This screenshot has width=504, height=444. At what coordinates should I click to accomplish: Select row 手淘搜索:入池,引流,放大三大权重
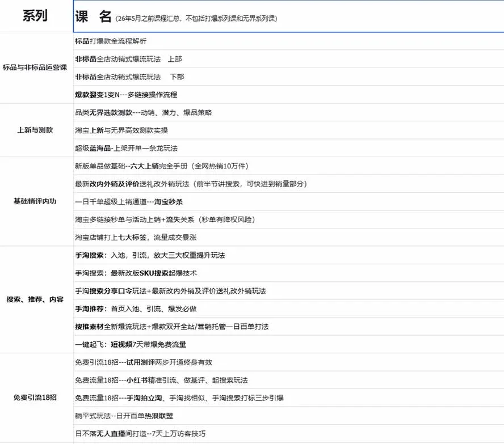[x=289, y=255]
